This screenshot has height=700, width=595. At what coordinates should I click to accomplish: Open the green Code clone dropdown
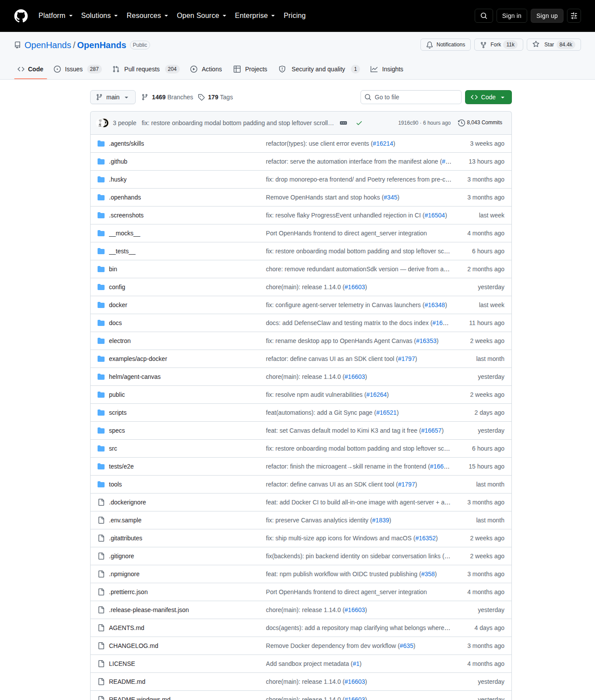click(488, 97)
